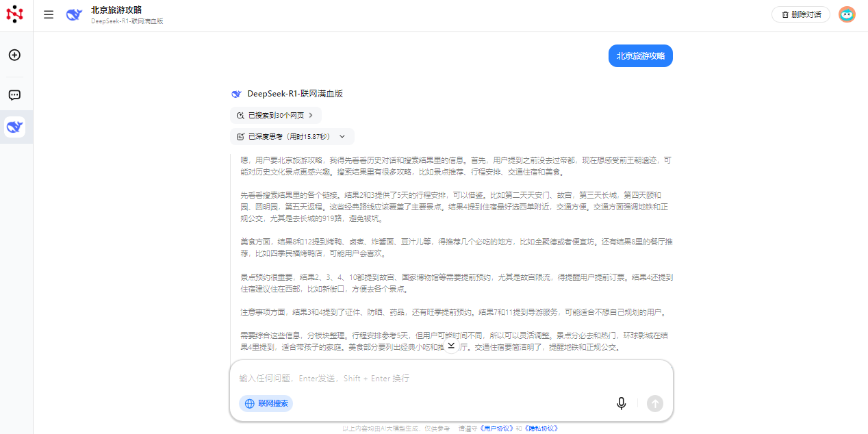Toggle the 联网搜索 web search option
Viewport: 868px width, 434px height.
tap(266, 403)
